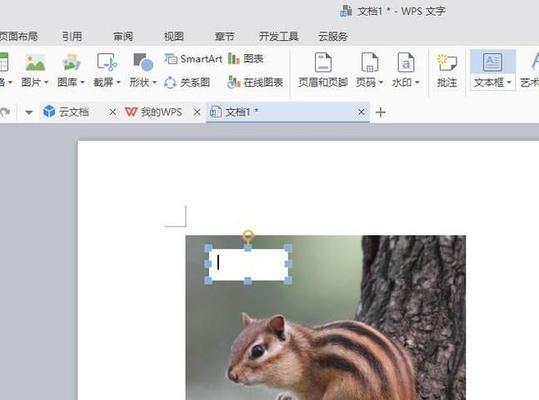This screenshot has height=400, width=539.
Task: Click the 页码 page number icon
Action: pos(370,63)
